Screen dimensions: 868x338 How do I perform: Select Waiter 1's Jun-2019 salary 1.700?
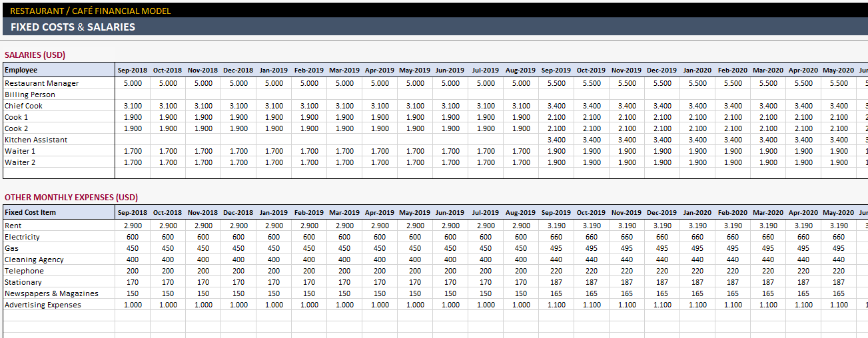coord(450,151)
